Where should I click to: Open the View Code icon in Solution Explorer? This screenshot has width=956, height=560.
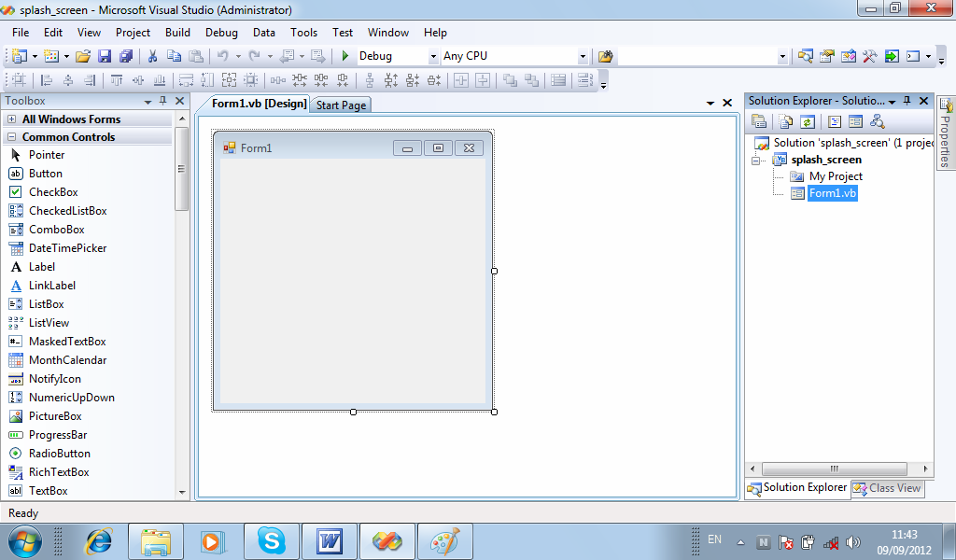[835, 121]
